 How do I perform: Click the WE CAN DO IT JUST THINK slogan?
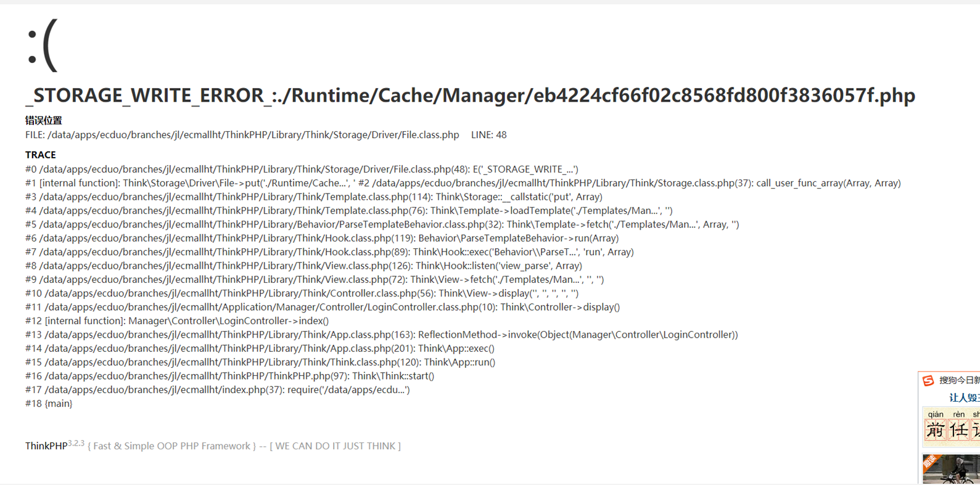pyautogui.click(x=335, y=446)
